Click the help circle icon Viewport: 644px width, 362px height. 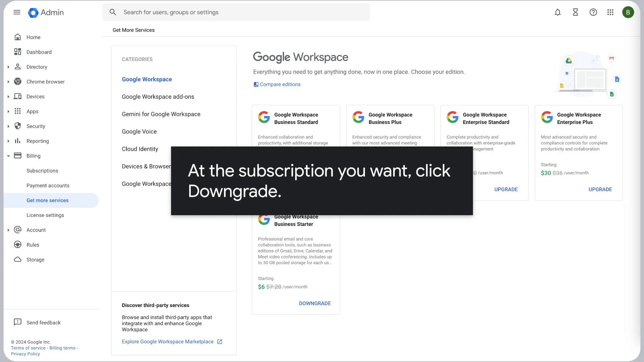click(593, 12)
